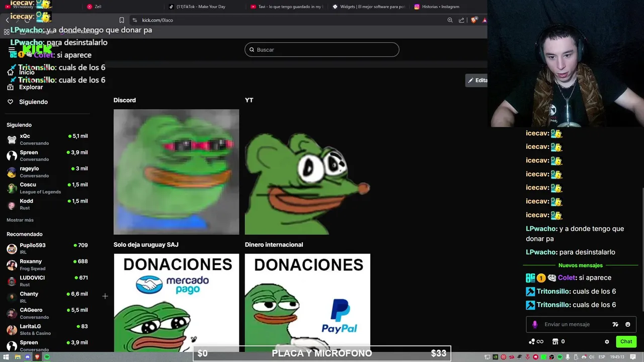
Task: Open the Windows Start menu
Action: pyautogui.click(x=7, y=357)
